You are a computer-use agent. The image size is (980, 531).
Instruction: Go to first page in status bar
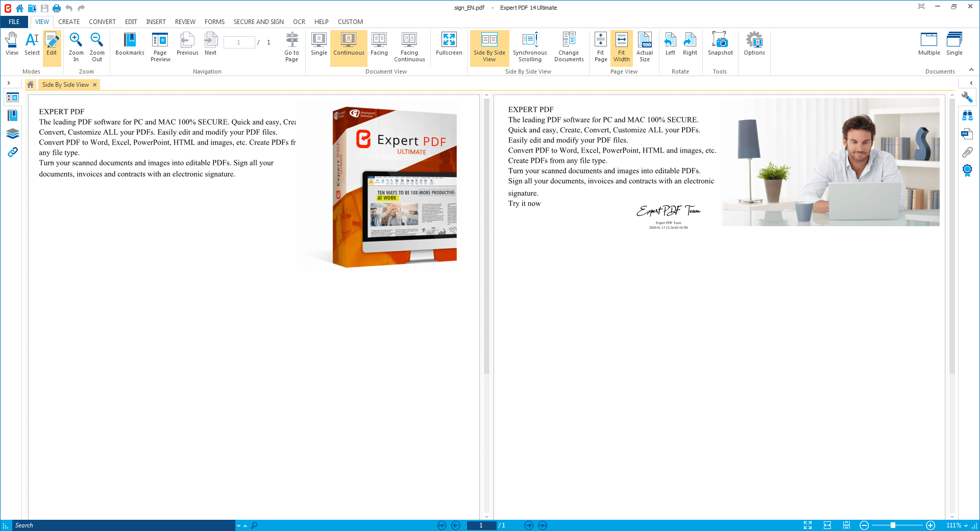(x=442, y=525)
